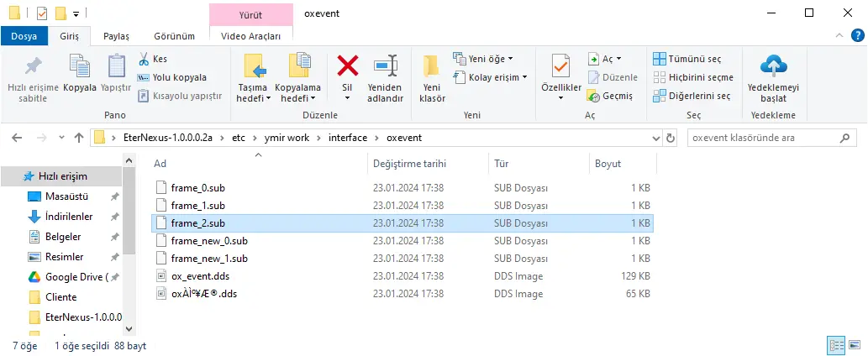The height and width of the screenshot is (356, 868).
Task: Open the Yeni öğe dropdown
Action: [483, 59]
